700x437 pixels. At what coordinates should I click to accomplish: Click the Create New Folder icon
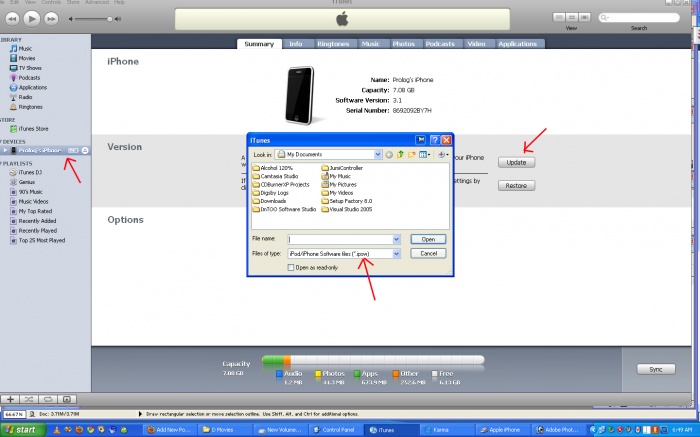click(412, 154)
